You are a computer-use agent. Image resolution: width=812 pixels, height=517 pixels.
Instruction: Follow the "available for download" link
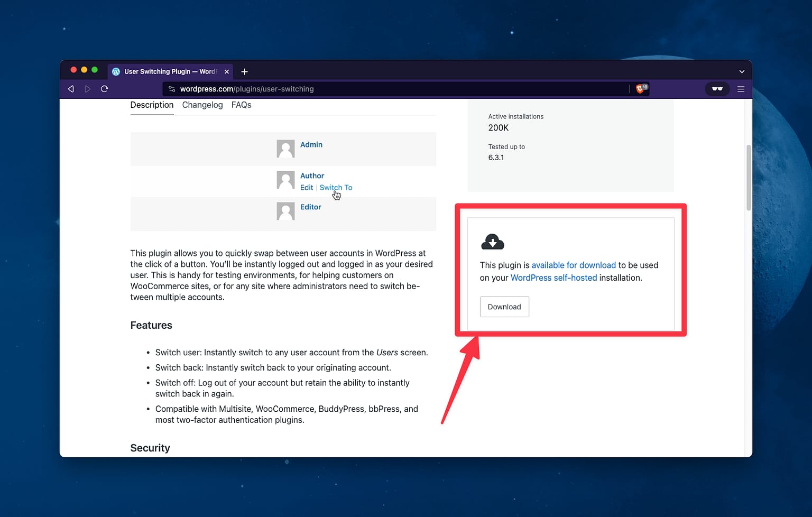tap(574, 265)
